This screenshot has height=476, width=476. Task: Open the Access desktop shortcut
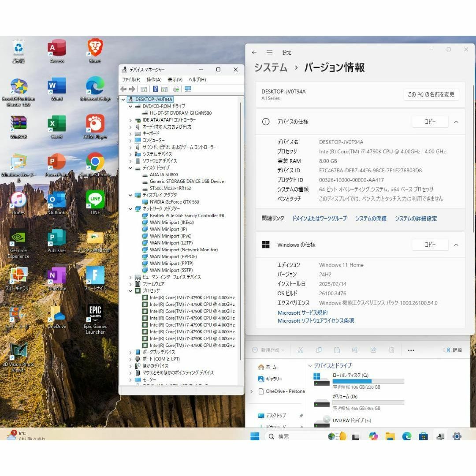57,51
